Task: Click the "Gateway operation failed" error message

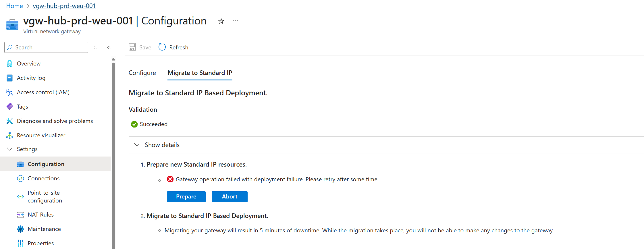Action: point(277,179)
